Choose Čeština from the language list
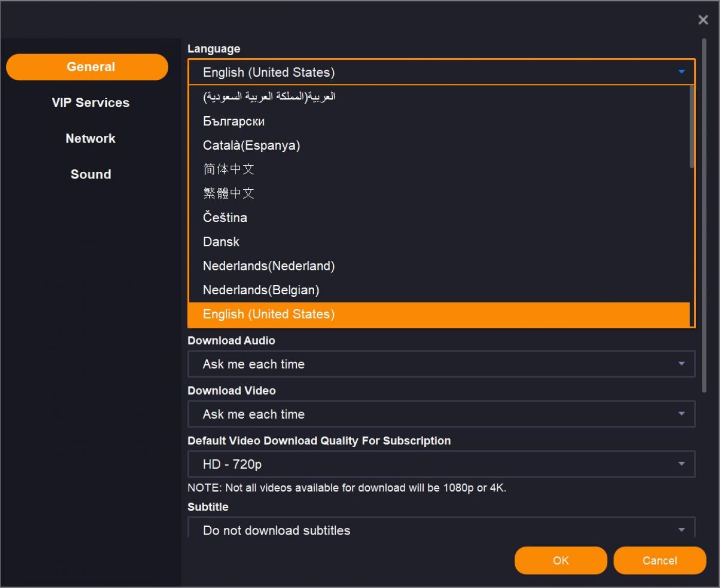The height and width of the screenshot is (588, 720). (225, 218)
